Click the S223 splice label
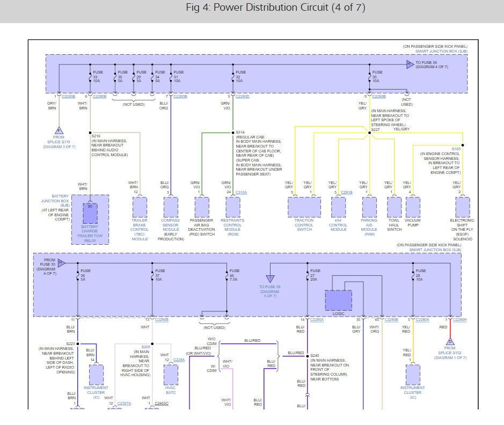Image resolution: width=504 pixels, height=425 pixels. (71, 344)
